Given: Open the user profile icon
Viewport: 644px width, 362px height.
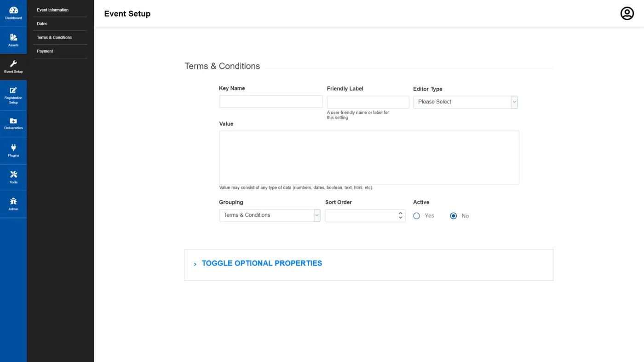Looking at the screenshot, I should tap(627, 13).
